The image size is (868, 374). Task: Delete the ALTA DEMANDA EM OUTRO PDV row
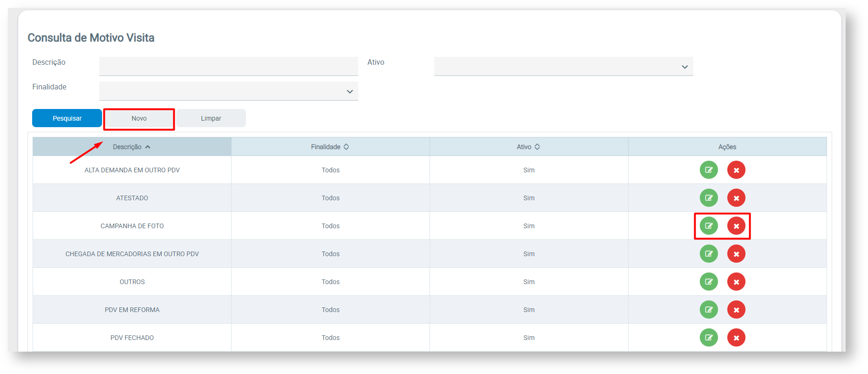tap(736, 170)
